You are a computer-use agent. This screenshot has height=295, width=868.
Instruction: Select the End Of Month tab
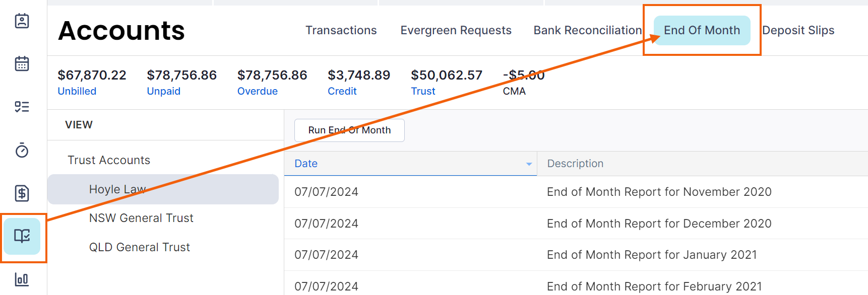coord(702,30)
